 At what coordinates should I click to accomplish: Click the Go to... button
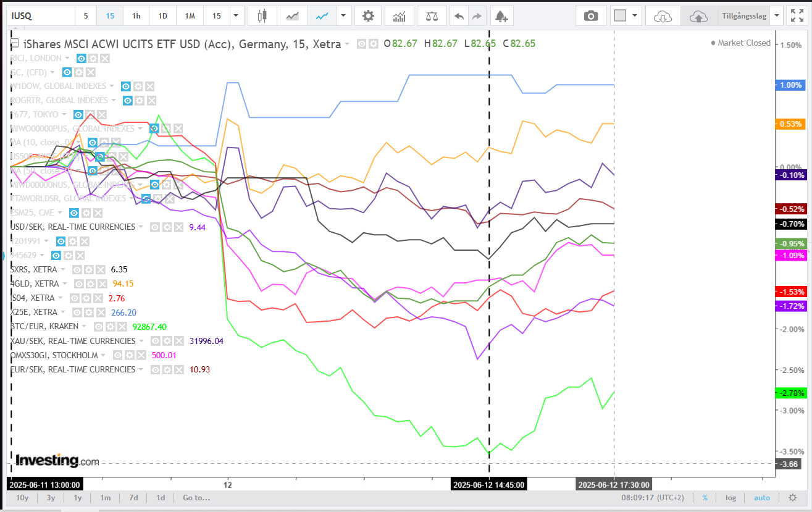tap(196, 498)
